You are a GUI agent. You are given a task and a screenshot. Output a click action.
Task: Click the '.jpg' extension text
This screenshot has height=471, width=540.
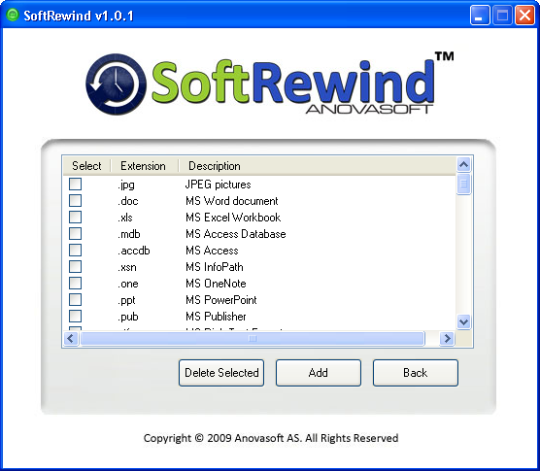(126, 185)
